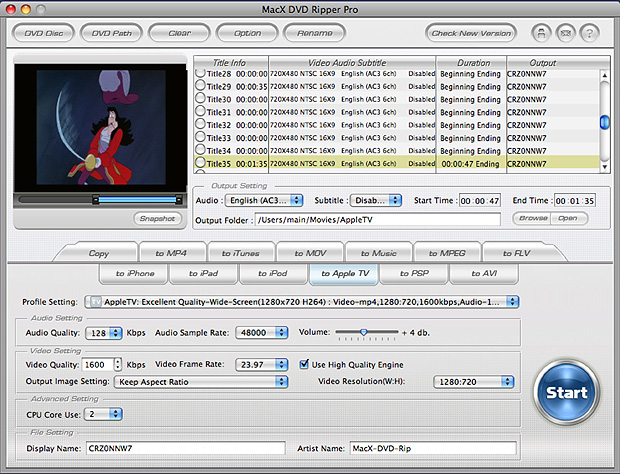Switch to the to iPad tab
The height and width of the screenshot is (474, 620).
click(203, 274)
